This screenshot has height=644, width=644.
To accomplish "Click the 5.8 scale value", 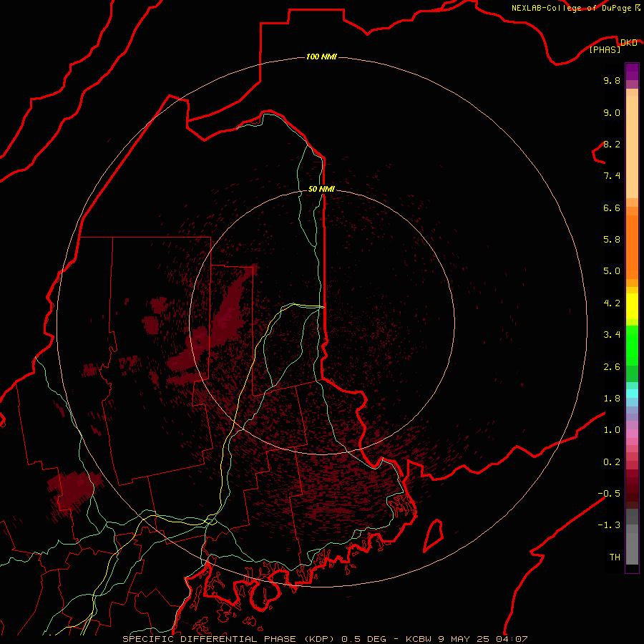I will (612, 240).
